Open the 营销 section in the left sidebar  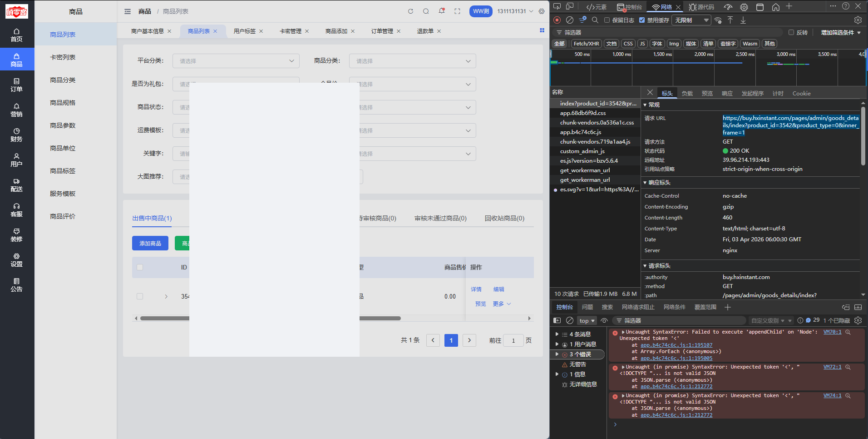17,110
